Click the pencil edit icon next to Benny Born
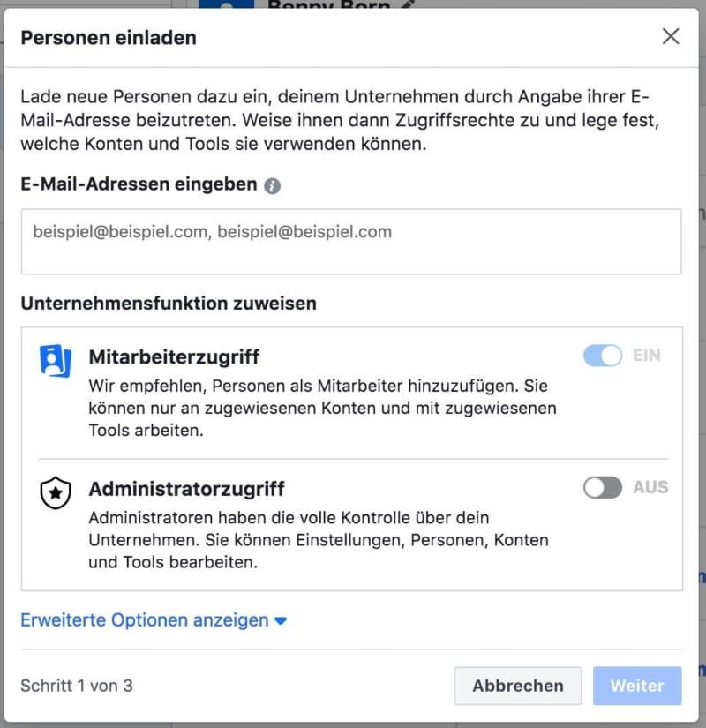 [407, 4]
